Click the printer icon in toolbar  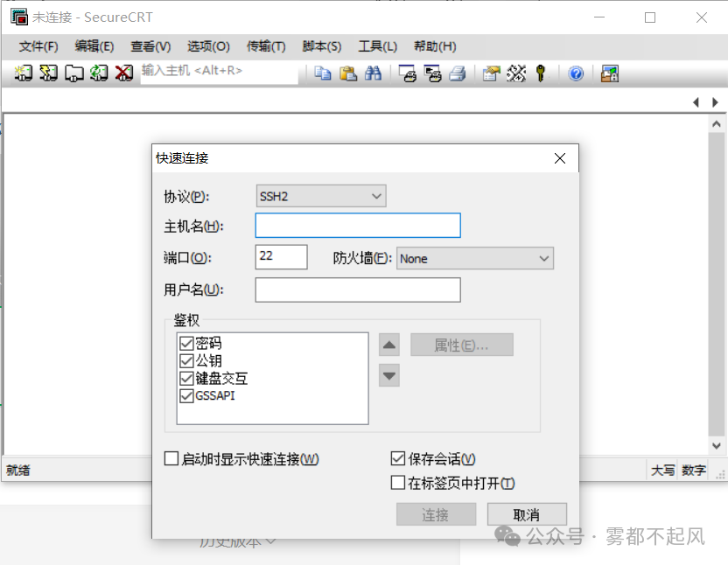(458, 73)
